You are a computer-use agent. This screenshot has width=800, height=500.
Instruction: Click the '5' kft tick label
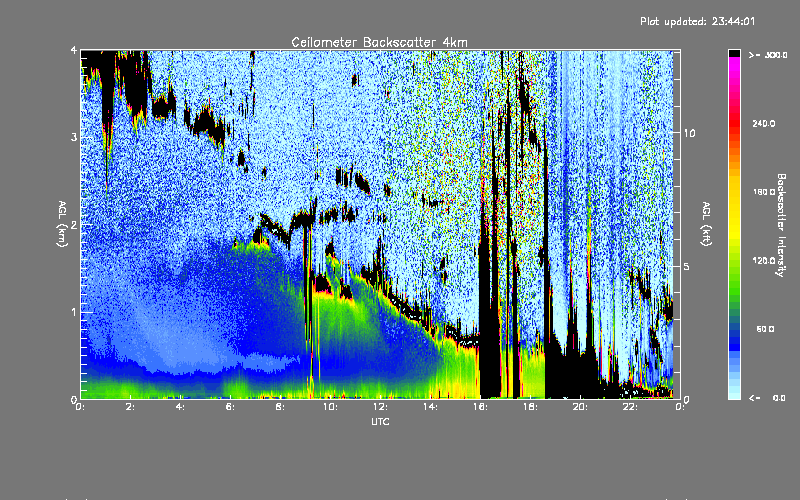[x=687, y=267]
